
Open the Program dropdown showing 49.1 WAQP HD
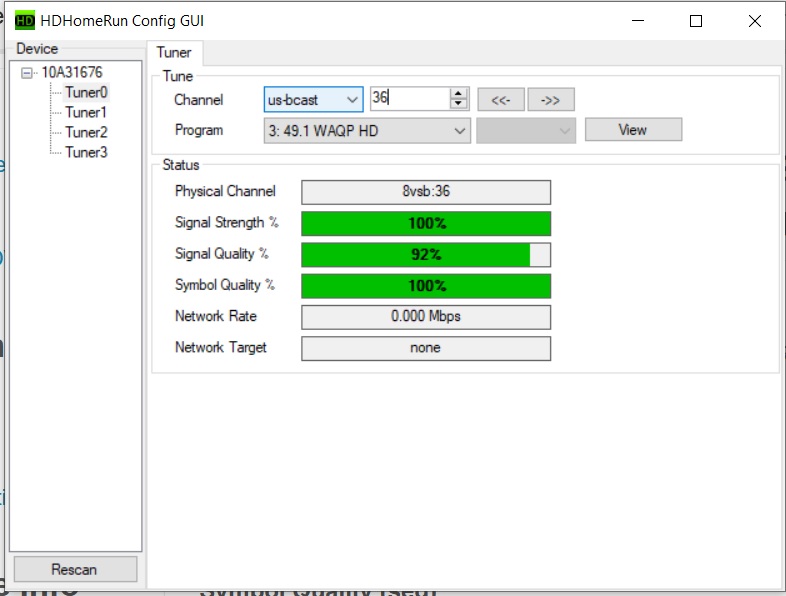[367, 131]
